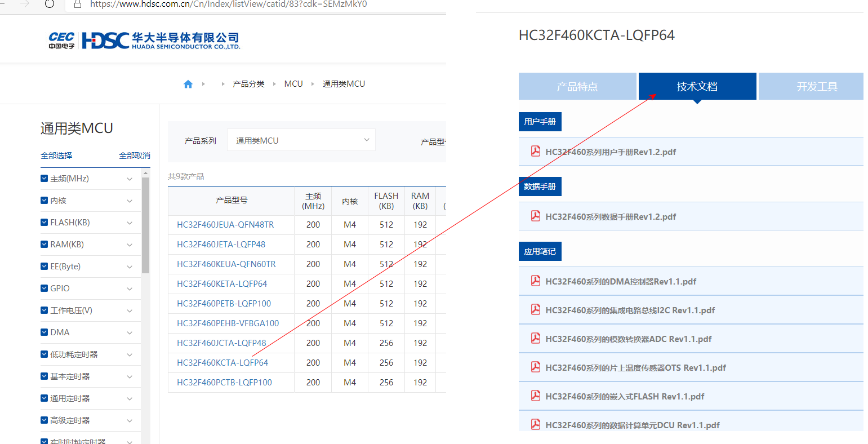Expand the 低功耗定时器 filter chevron
The width and height of the screenshot is (868, 444).
[130, 355]
